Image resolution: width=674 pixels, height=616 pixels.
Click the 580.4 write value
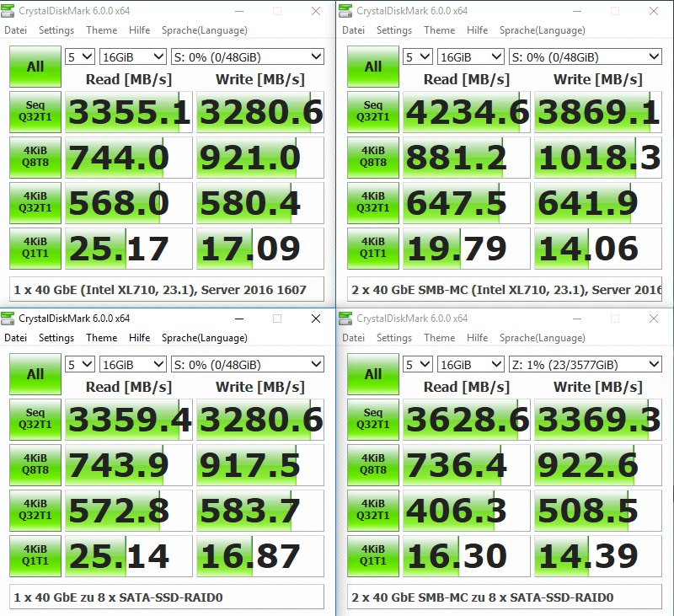click(x=260, y=203)
